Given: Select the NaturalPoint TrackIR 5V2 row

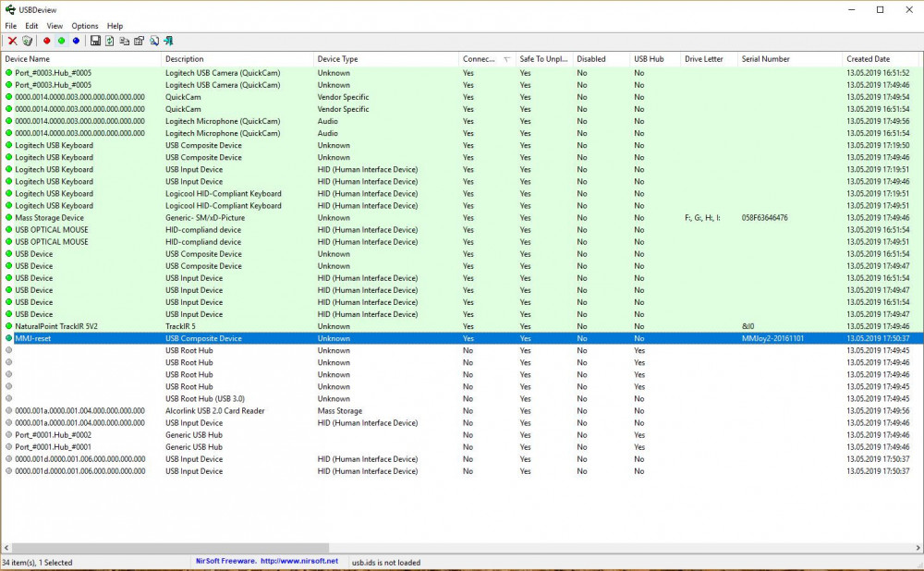Looking at the screenshot, I should (x=56, y=326).
